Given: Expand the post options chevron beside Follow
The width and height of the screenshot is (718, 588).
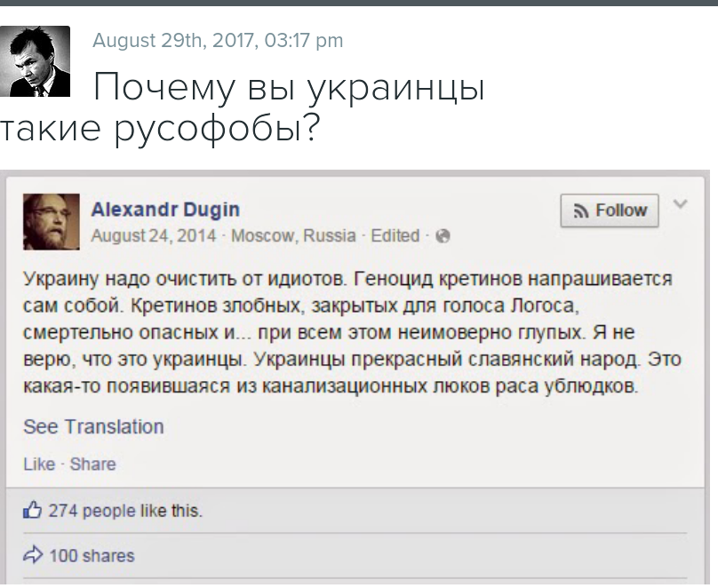Looking at the screenshot, I should (x=680, y=205).
